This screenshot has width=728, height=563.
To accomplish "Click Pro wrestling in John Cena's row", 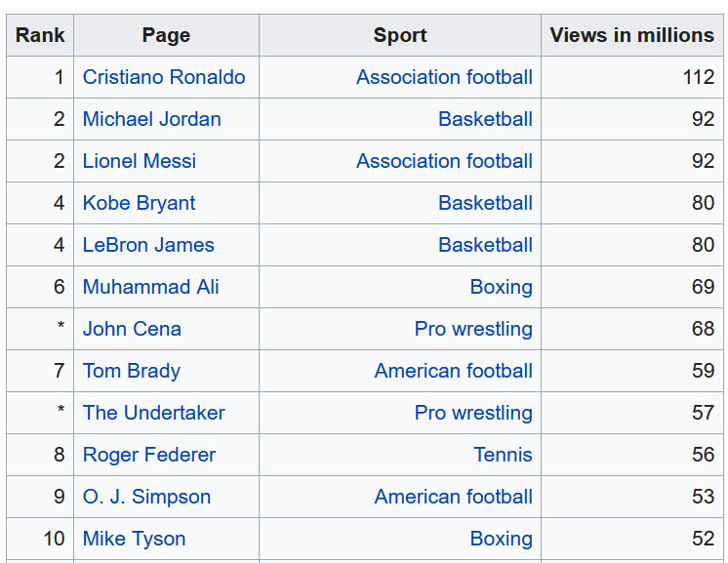I will click(x=473, y=329).
